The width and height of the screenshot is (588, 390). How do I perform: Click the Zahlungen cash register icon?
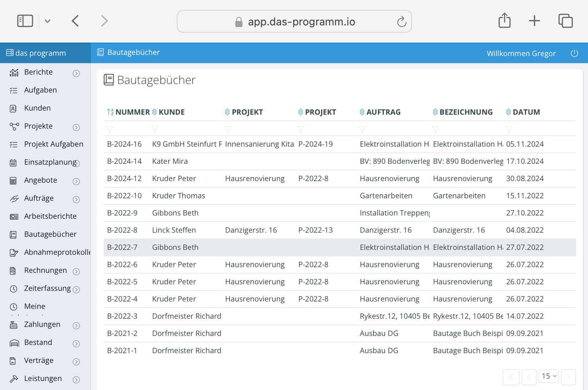14,325
